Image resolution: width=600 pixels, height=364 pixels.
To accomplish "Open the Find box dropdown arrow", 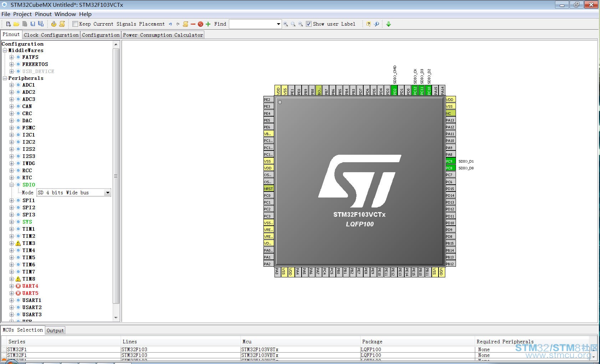I will click(278, 24).
